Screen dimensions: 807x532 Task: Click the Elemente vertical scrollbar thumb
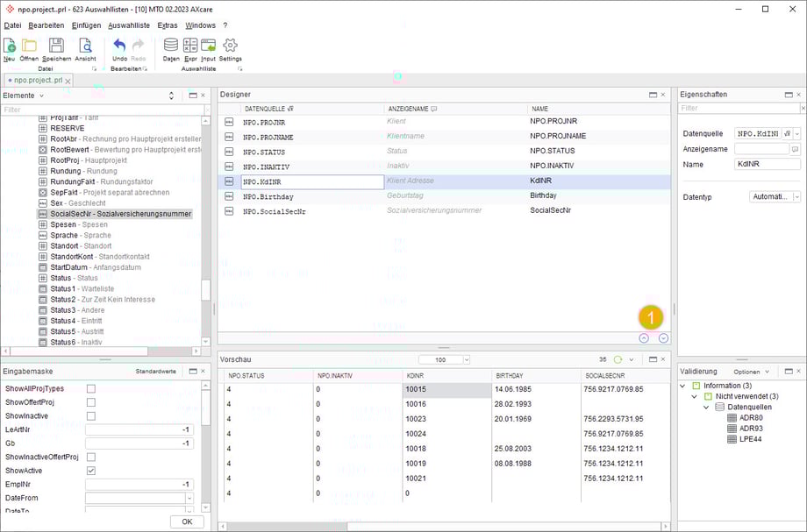click(x=206, y=290)
